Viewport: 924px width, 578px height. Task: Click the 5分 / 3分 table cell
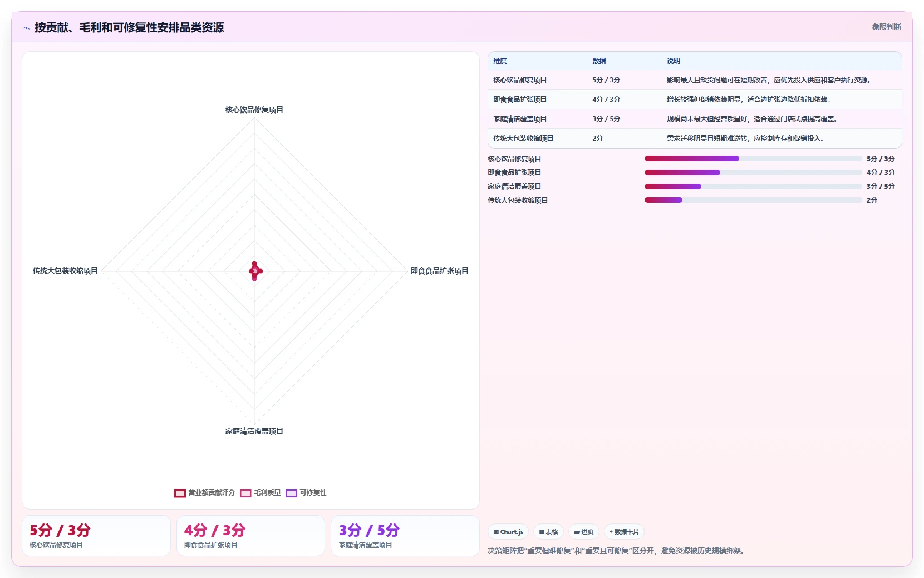coord(606,80)
